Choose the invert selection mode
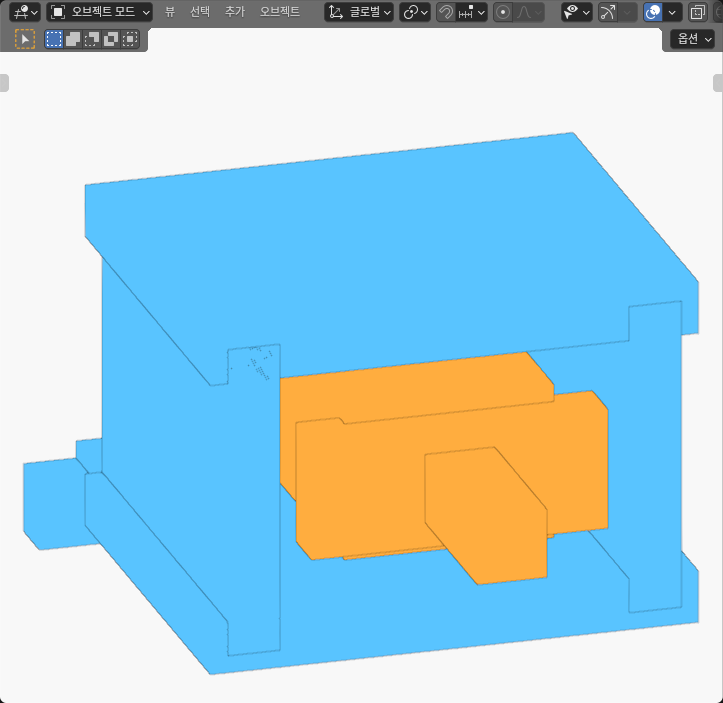 pos(111,39)
